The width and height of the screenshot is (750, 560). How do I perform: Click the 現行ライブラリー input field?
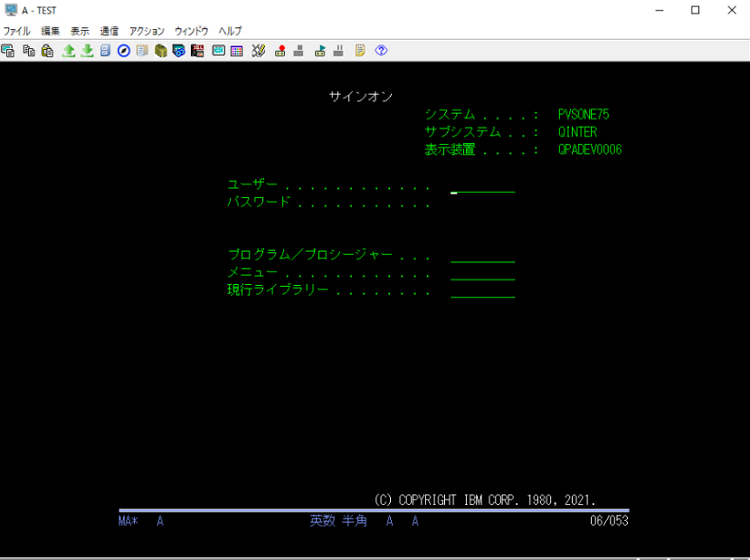tap(482, 290)
